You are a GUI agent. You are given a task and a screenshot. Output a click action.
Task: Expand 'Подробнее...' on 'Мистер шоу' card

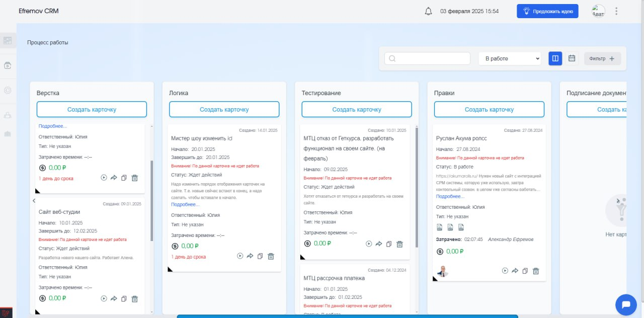(x=185, y=204)
